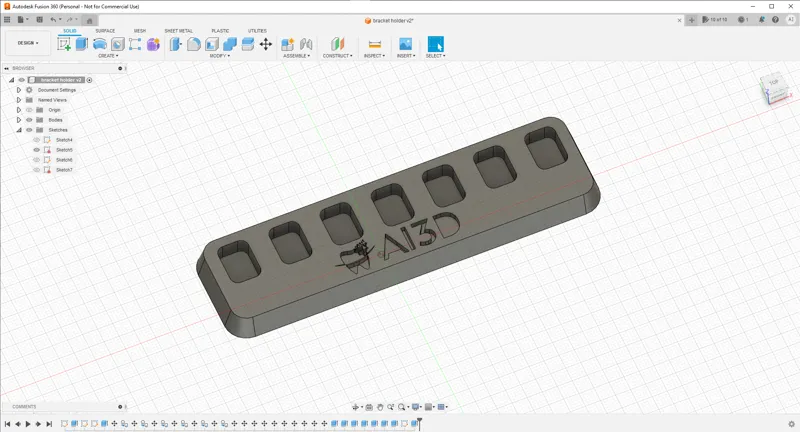Collapse bracket holder v2 root node
Viewport: 800px width, 432px height.
coord(11,80)
